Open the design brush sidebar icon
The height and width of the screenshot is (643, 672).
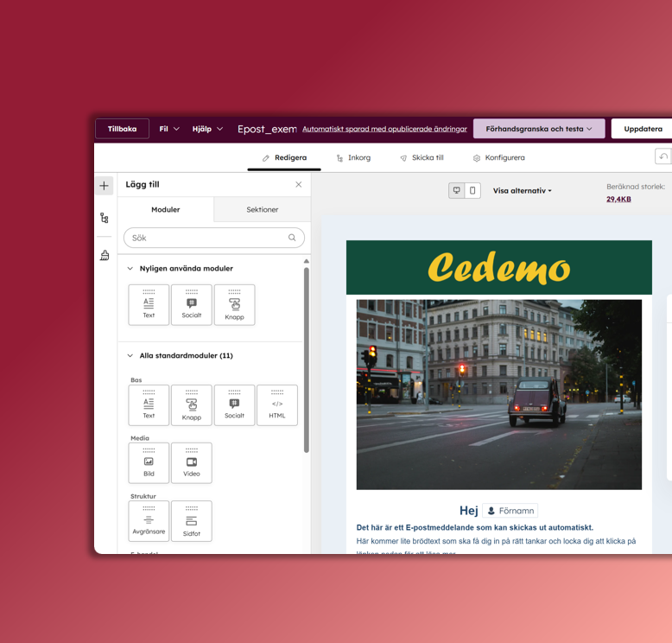coord(105,255)
